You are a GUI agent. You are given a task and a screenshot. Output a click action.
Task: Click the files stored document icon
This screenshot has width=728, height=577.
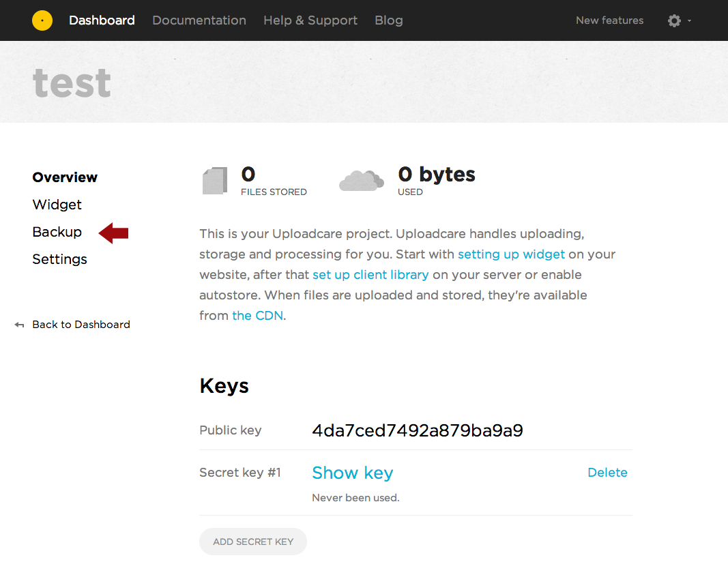pos(215,181)
